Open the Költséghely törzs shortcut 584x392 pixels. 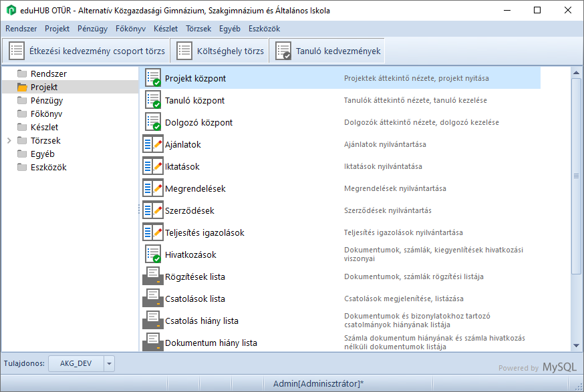coord(220,51)
